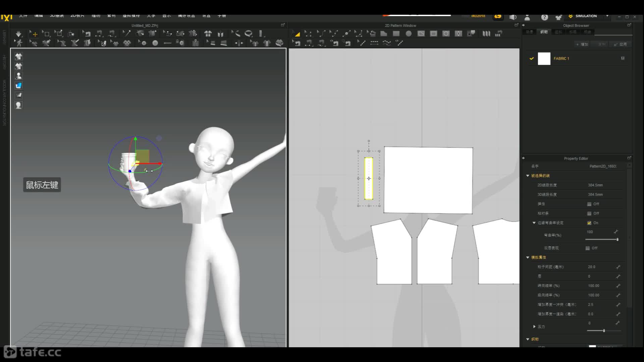Click the wrench icon next to layer value
This screenshot has height=362, width=644.
point(618,276)
